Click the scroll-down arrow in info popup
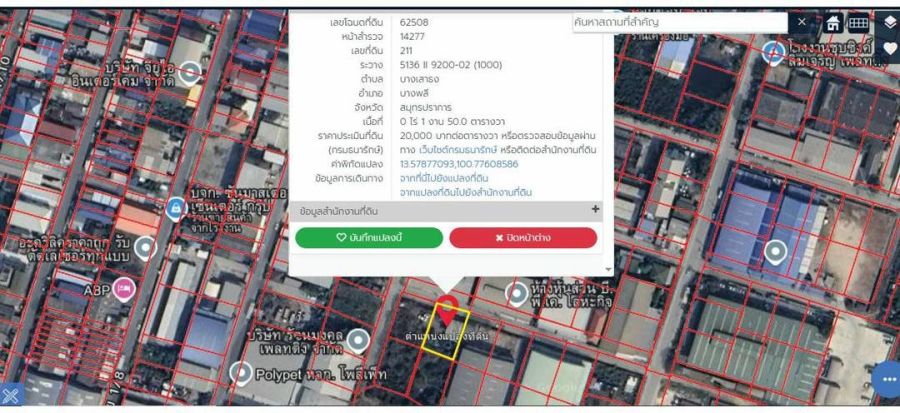900x413 pixels. 608,268
